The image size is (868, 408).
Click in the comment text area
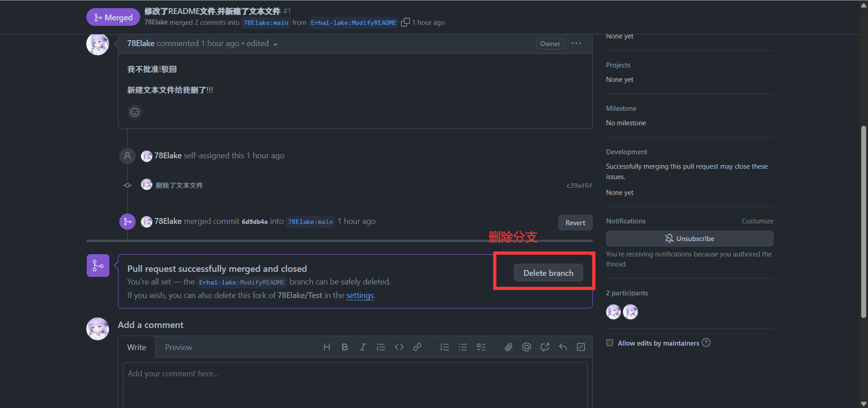coord(355,384)
